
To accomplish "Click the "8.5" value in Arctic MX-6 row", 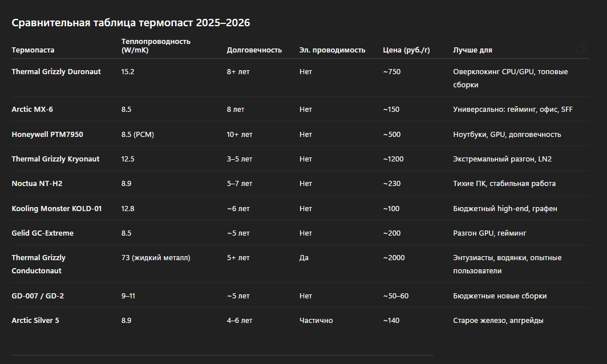I will (126, 109).
